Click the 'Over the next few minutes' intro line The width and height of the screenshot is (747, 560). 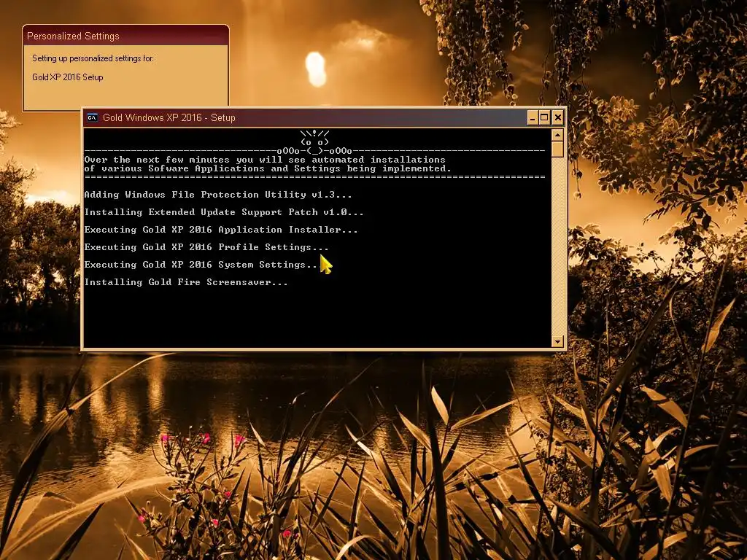(265, 160)
